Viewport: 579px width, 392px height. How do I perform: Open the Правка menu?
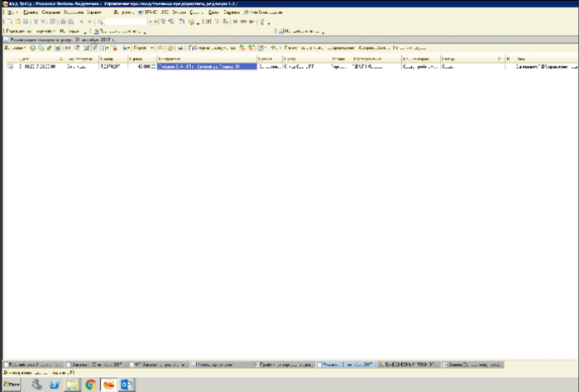click(x=30, y=13)
